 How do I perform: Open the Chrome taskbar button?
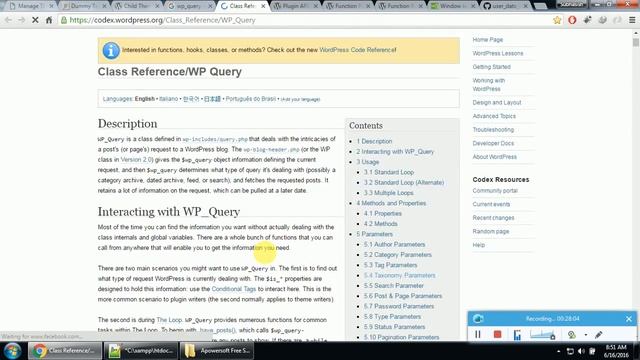tap(64, 351)
